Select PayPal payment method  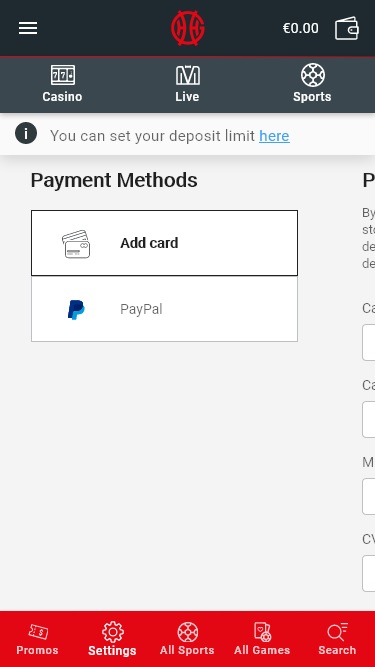click(165, 309)
